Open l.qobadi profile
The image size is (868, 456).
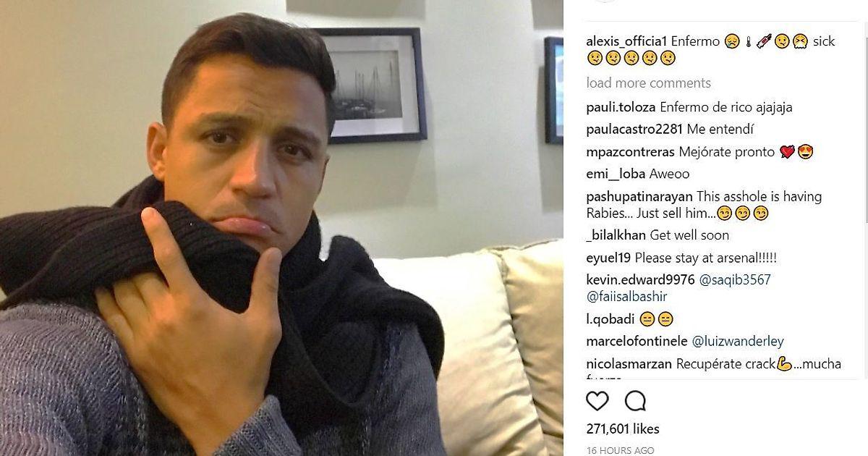point(610,319)
